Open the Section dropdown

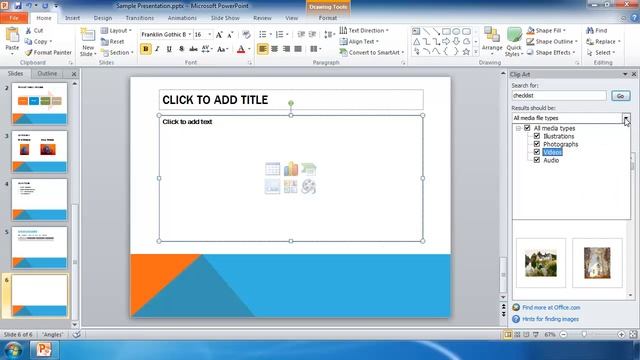pos(117,53)
